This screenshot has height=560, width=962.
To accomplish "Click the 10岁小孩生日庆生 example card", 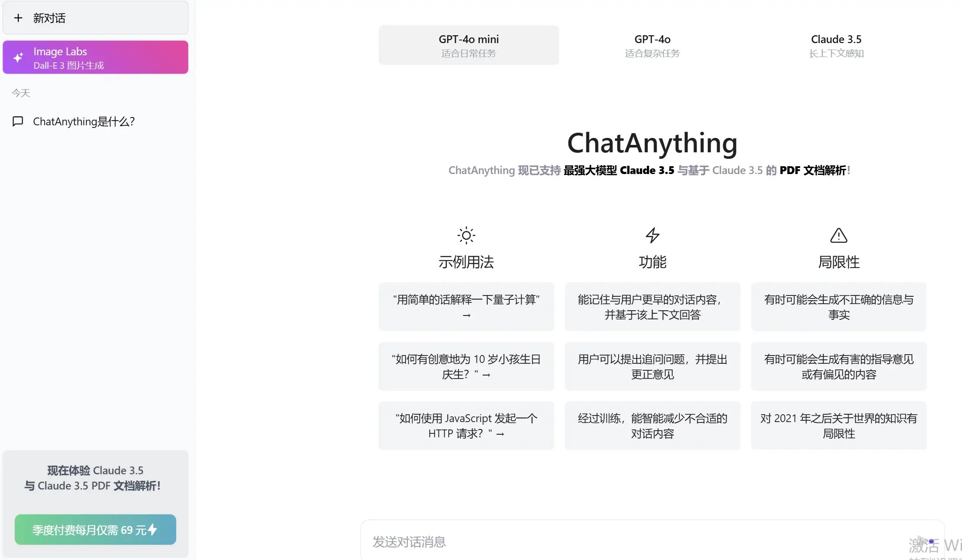I will coord(466,366).
